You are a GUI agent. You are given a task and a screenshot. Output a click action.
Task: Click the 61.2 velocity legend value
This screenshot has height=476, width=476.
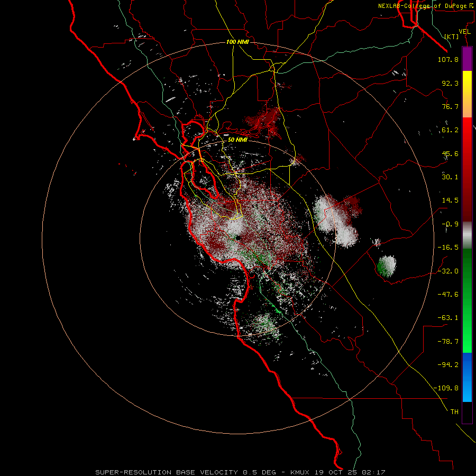(450, 130)
